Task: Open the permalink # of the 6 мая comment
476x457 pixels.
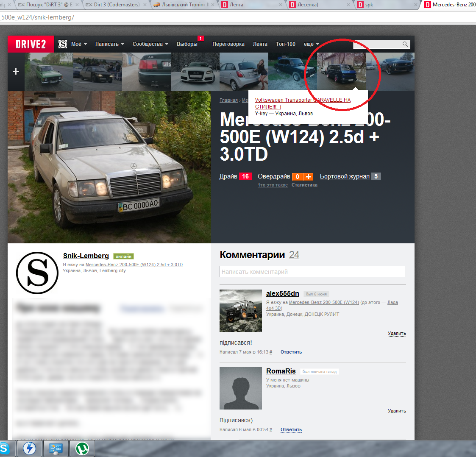Action: tap(271, 430)
